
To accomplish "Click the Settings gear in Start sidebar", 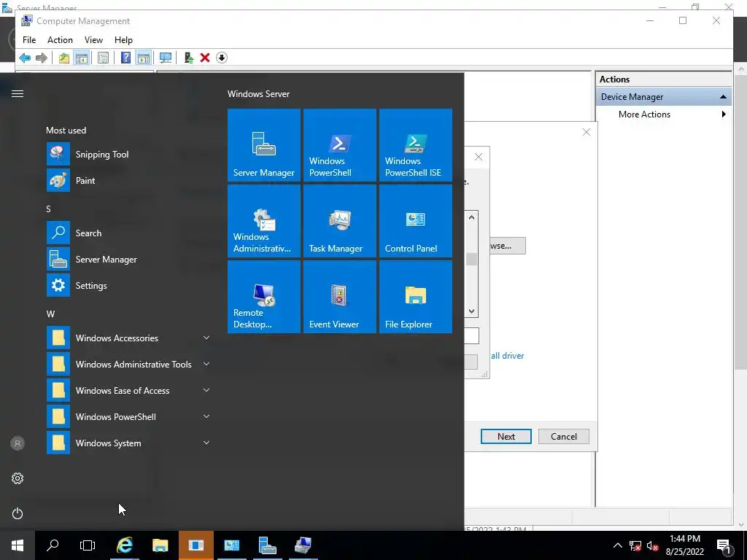I will [x=18, y=478].
